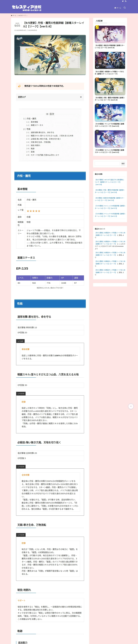Image resolution: width=138 pixels, height=644 pixels.
Task: Open recent post 【7/25更新】セイレンスの性能詳細
Action: [110, 207]
